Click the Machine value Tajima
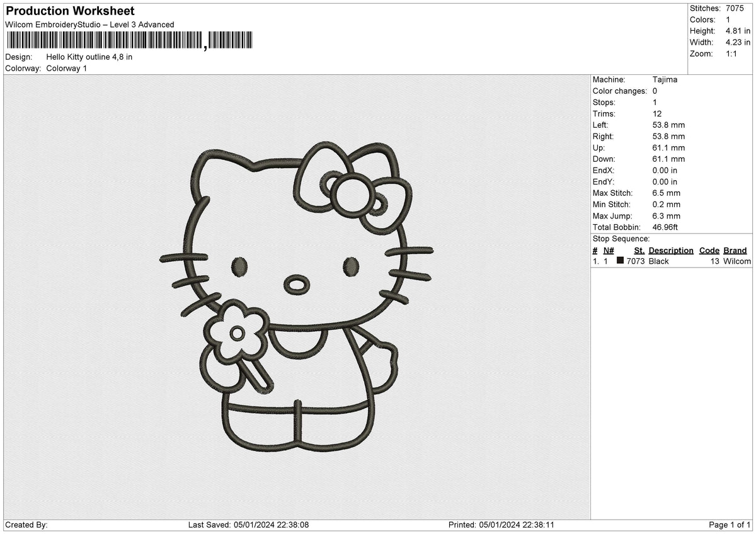The width and height of the screenshot is (756, 534). coord(665,79)
